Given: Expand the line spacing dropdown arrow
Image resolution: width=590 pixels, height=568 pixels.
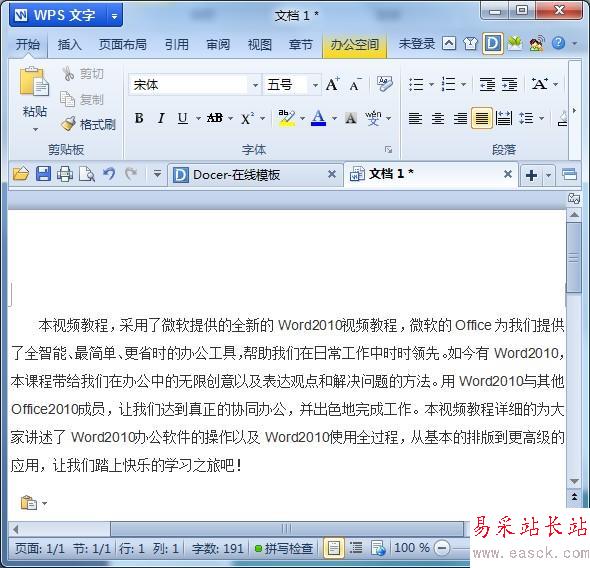Looking at the screenshot, I should [541, 118].
